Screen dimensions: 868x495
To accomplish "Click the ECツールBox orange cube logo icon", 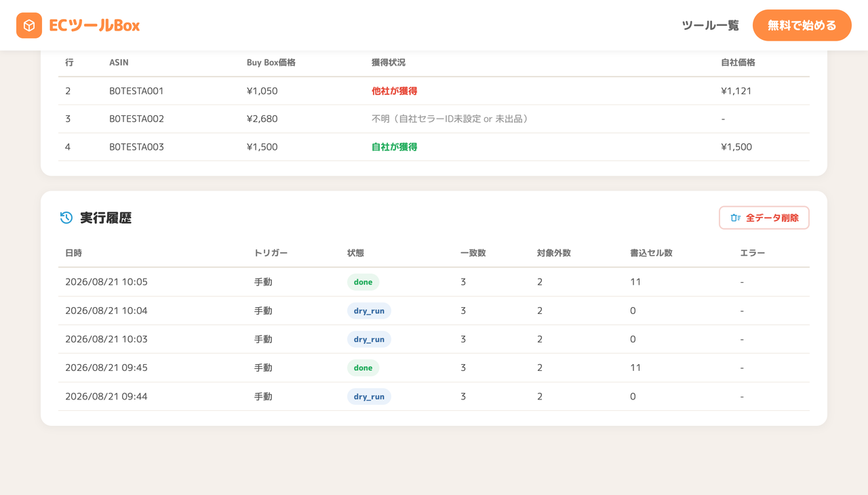I will (x=29, y=26).
